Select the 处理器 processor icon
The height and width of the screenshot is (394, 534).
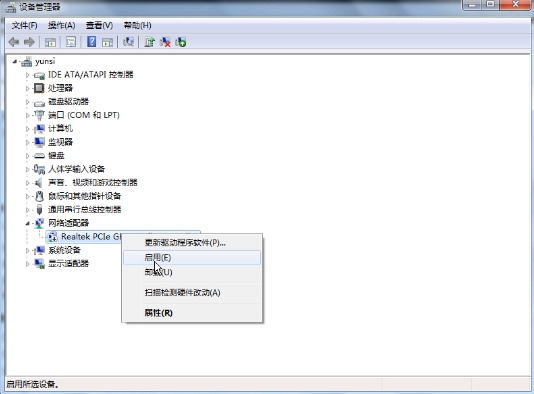[39, 88]
